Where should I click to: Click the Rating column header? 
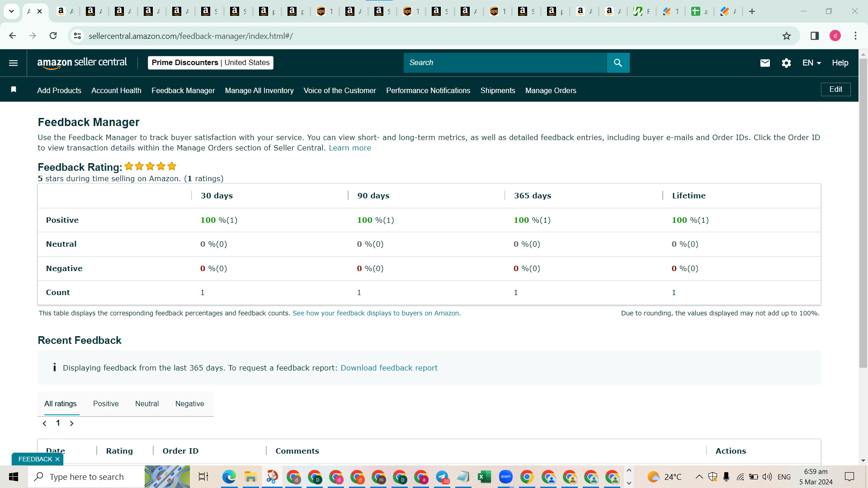(119, 451)
